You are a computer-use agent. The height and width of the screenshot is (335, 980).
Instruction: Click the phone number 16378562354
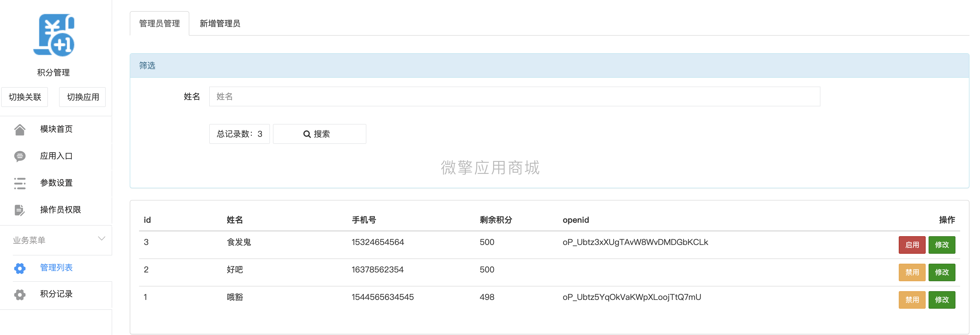coord(378,270)
